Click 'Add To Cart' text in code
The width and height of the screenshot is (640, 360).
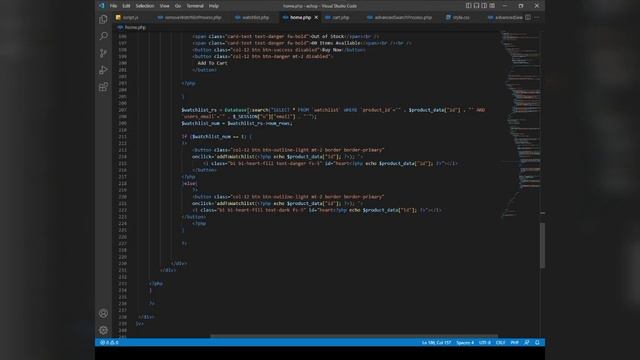(212, 63)
